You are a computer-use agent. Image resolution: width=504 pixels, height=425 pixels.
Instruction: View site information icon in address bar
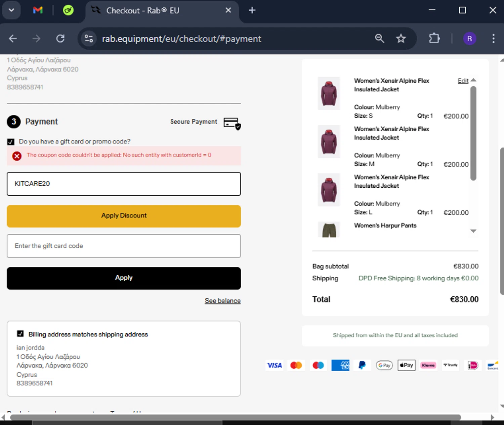coord(89,39)
